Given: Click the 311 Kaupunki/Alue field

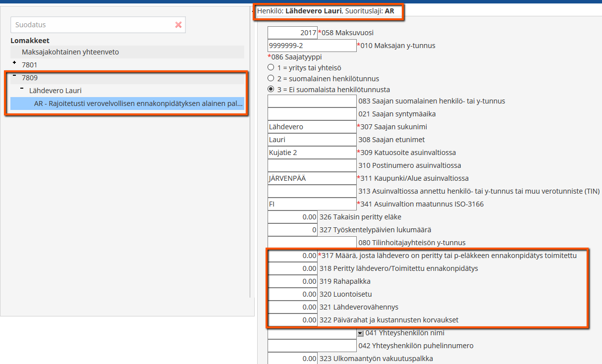Looking at the screenshot, I should click(312, 178).
